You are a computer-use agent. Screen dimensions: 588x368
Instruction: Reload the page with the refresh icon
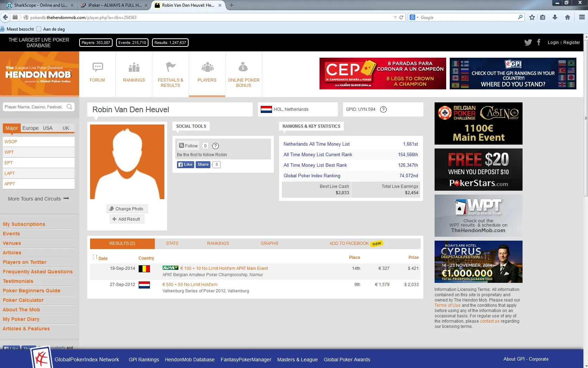[401, 17]
